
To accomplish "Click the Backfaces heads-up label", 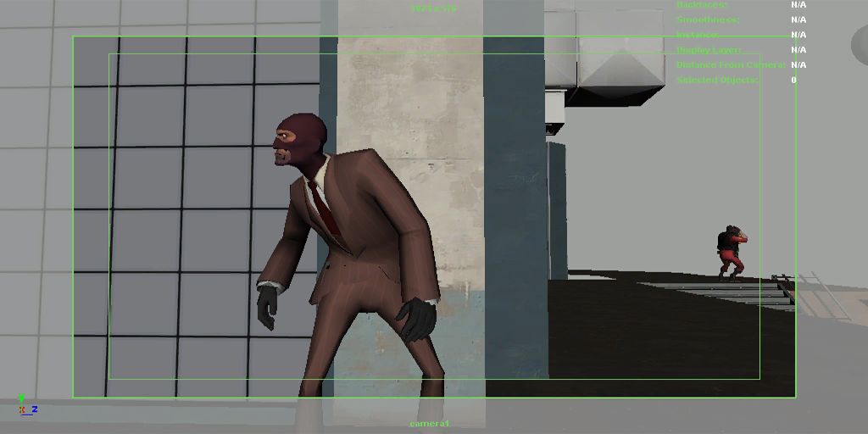I will click(702, 4).
